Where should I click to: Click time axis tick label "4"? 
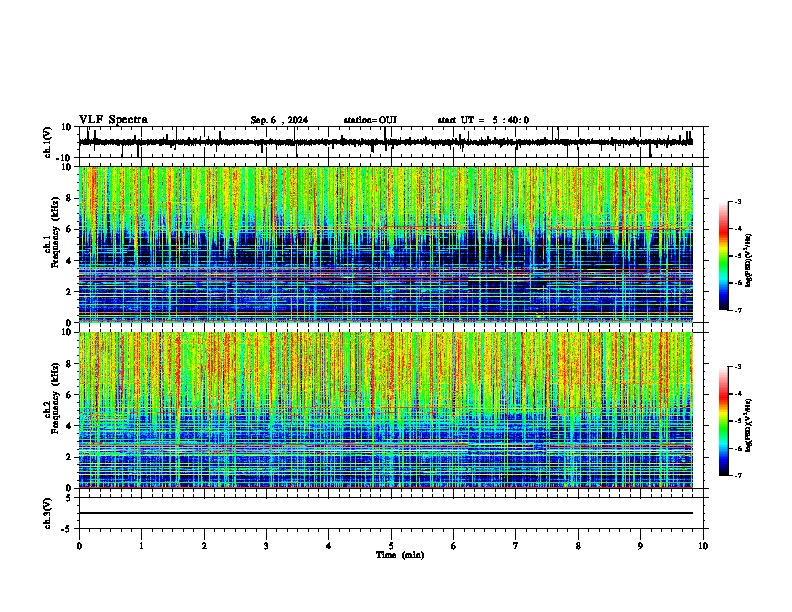click(329, 546)
